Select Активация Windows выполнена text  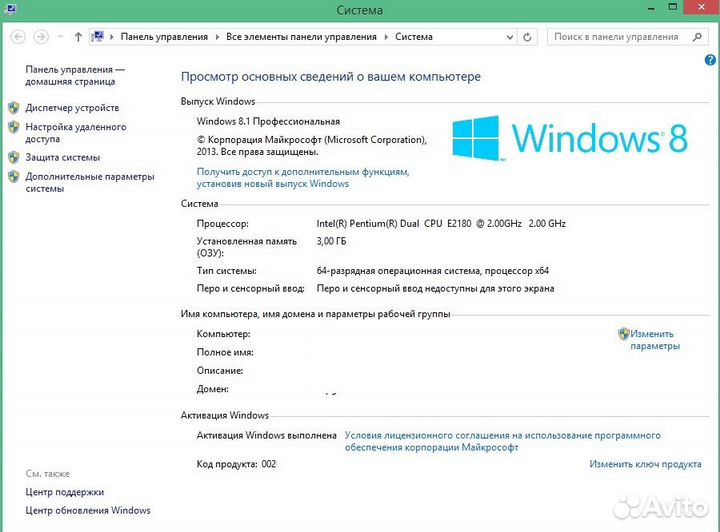(266, 435)
